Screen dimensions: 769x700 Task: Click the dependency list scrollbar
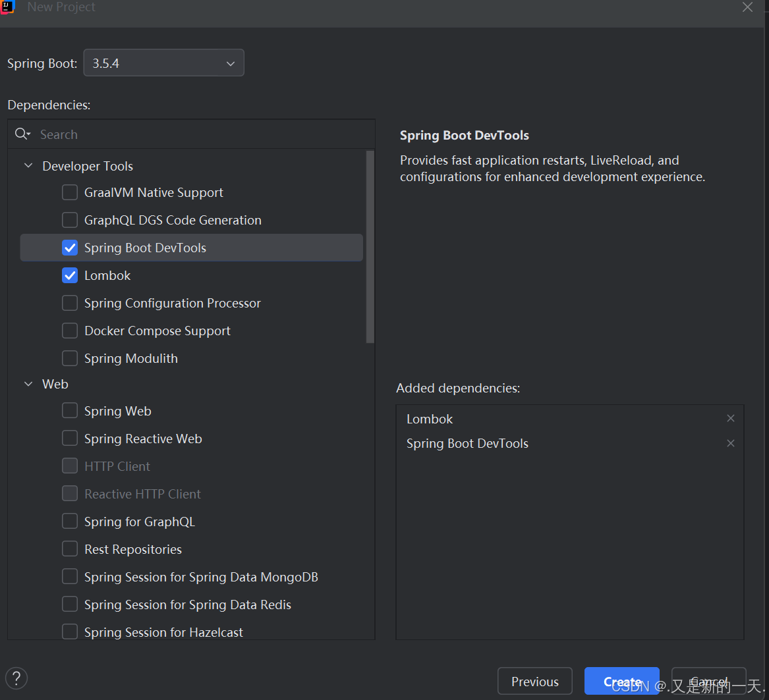pos(370,247)
